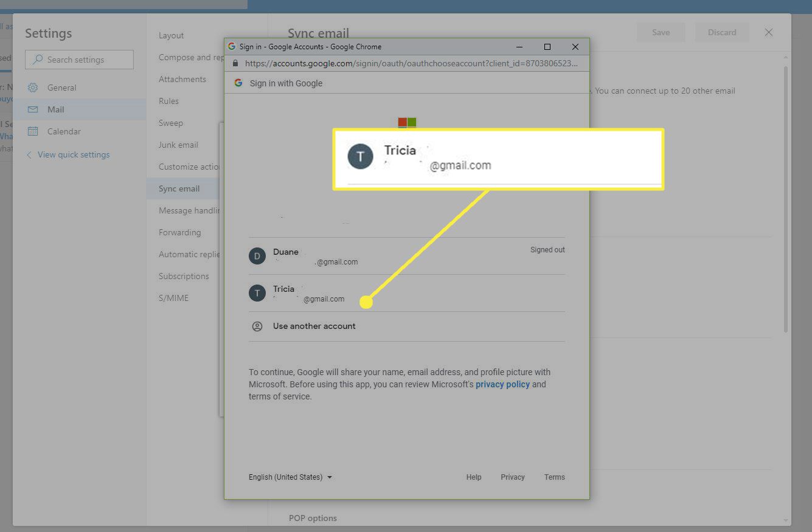Close the Google sign-in Chrome window

click(575, 47)
